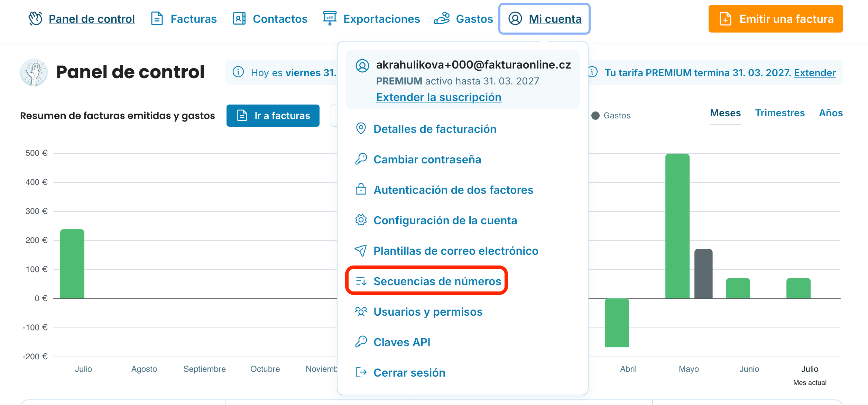Go to Configuración de la cuenta

[445, 220]
